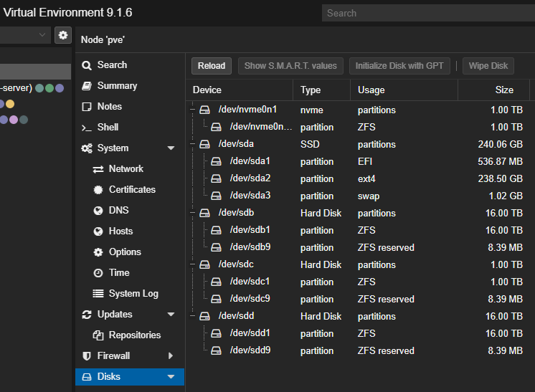Open the Updates menu item
The width and height of the screenshot is (535, 392).
[130, 315]
